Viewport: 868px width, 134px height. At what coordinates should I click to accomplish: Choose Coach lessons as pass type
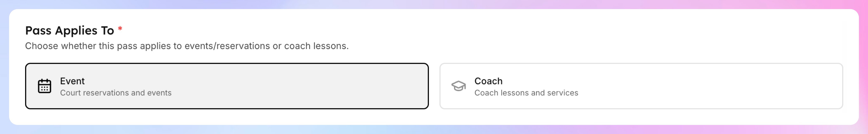click(x=641, y=86)
